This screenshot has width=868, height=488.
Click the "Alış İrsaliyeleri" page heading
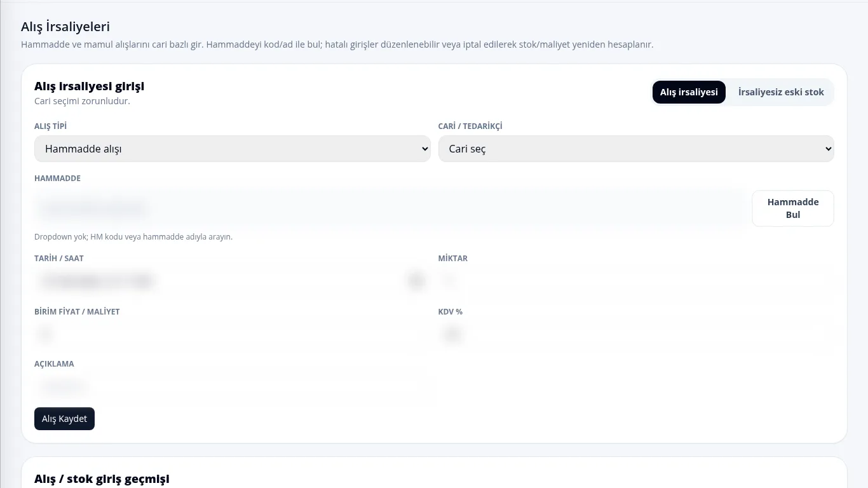[65, 27]
